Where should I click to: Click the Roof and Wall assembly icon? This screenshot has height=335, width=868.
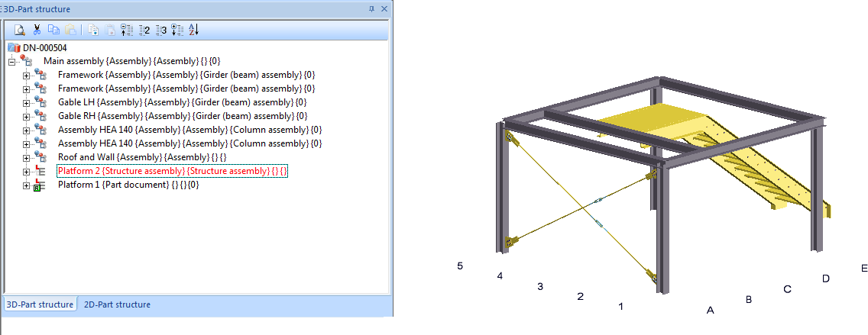tap(40, 157)
